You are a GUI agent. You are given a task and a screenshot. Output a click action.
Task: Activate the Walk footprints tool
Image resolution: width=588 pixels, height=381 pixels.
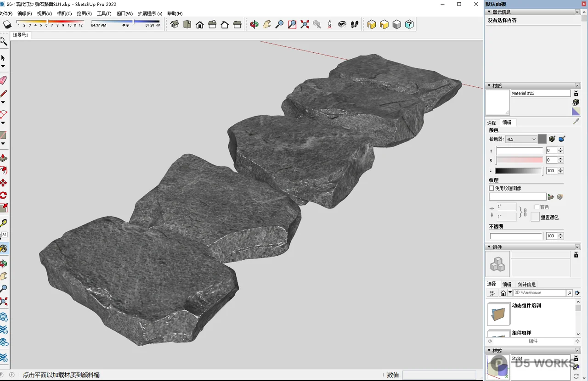[x=354, y=24]
